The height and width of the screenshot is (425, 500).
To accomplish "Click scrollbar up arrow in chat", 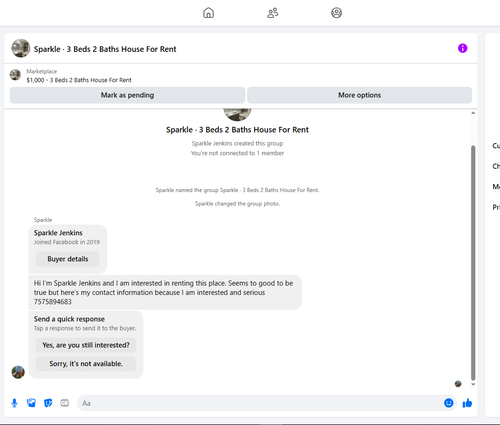I will tap(473, 113).
